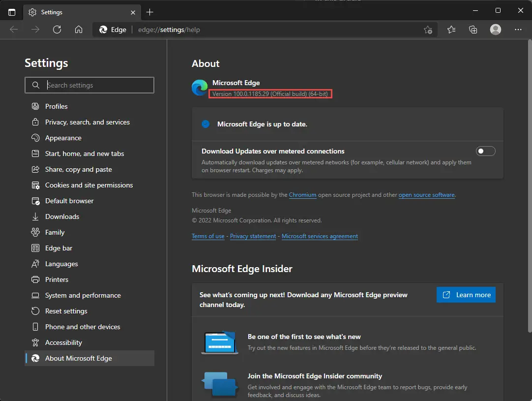Open the Chromium link
The width and height of the screenshot is (532, 401).
click(x=302, y=195)
